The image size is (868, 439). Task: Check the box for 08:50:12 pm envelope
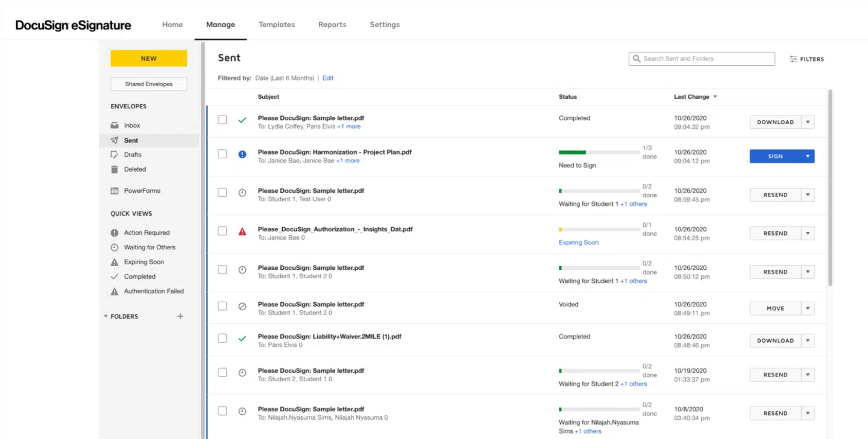(222, 270)
